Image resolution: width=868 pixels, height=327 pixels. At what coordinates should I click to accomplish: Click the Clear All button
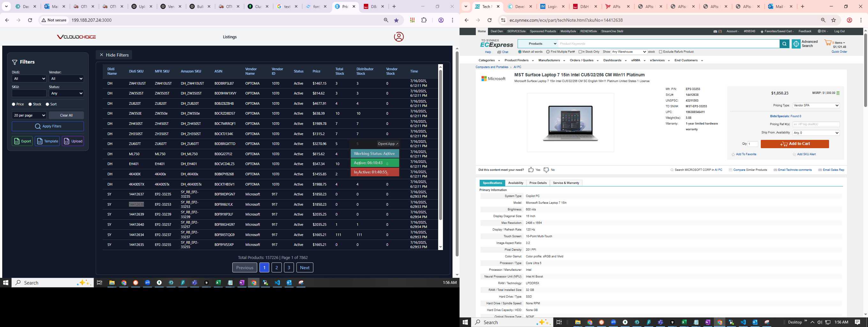(x=66, y=115)
